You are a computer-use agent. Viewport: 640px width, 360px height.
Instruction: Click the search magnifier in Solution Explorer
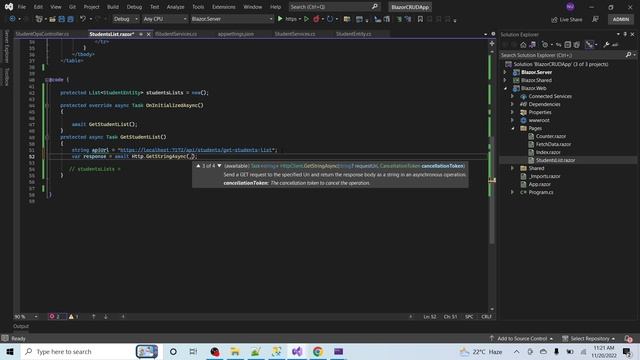coord(628,55)
